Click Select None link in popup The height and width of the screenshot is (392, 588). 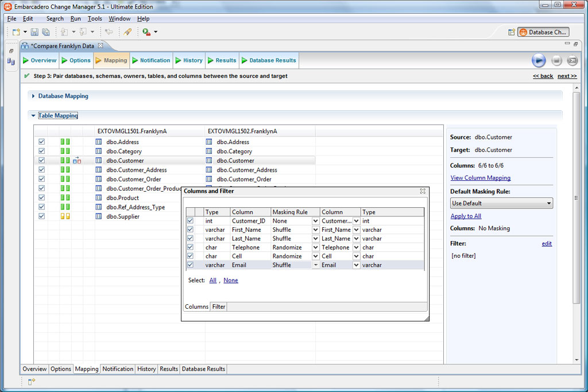pyautogui.click(x=231, y=280)
